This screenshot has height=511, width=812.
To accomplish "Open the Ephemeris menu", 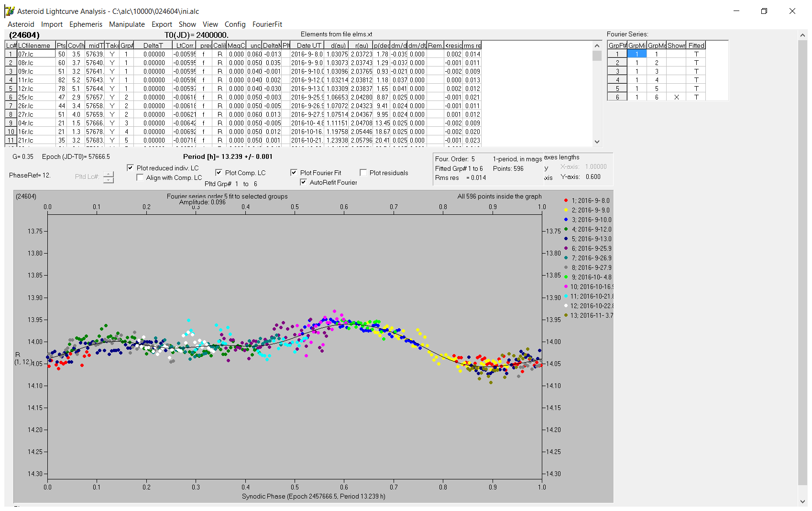I will pyautogui.click(x=86, y=24).
